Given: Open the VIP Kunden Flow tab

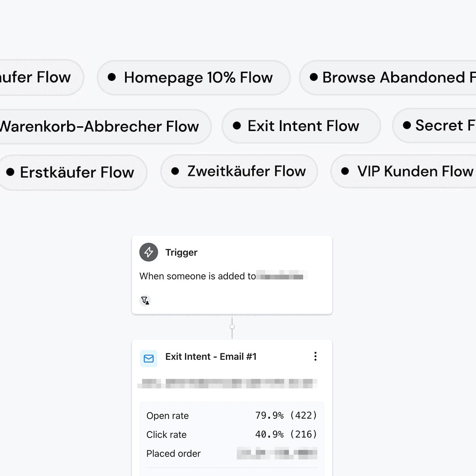Looking at the screenshot, I should coord(407,171).
